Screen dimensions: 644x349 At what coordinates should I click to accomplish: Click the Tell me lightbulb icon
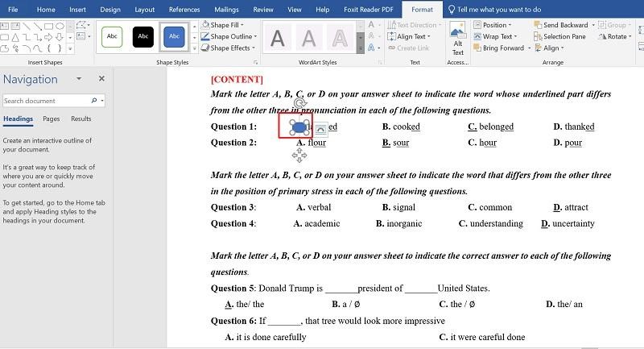click(452, 9)
